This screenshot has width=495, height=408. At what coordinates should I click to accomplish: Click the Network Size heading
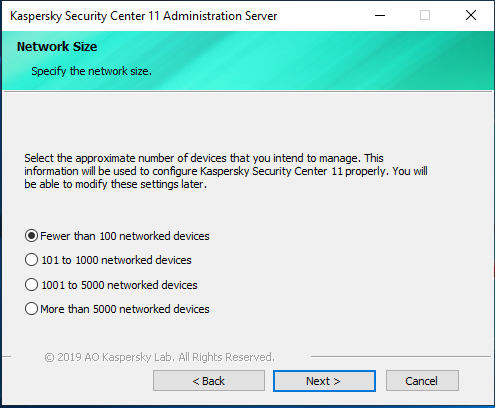tap(57, 47)
